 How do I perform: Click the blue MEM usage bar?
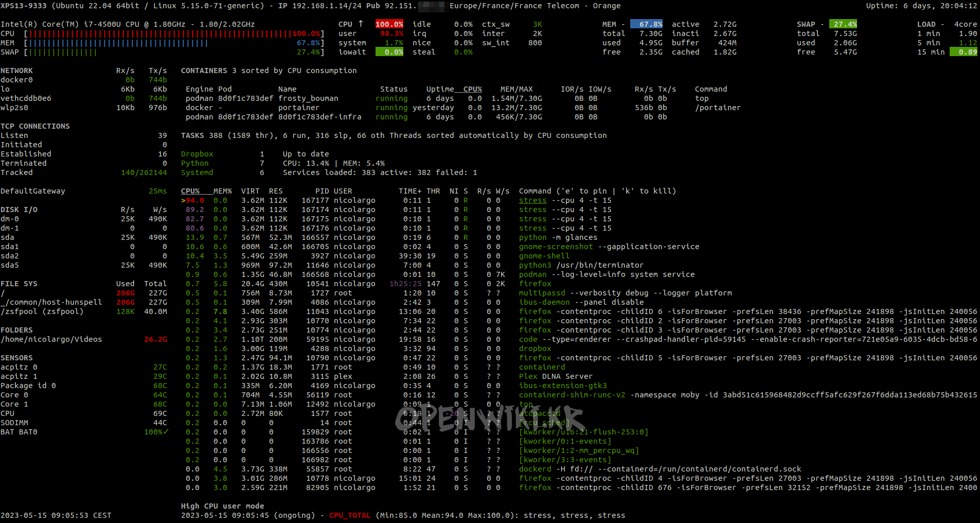[118, 43]
